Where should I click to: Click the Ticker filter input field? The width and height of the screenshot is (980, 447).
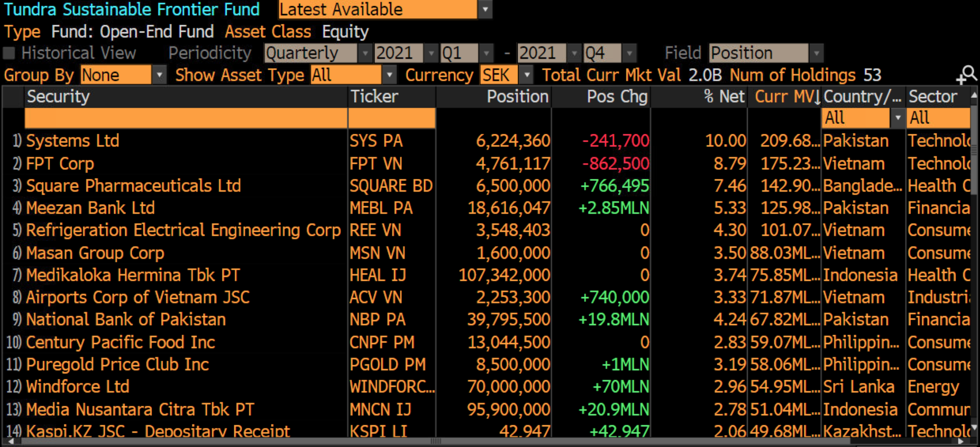pyautogui.click(x=392, y=118)
